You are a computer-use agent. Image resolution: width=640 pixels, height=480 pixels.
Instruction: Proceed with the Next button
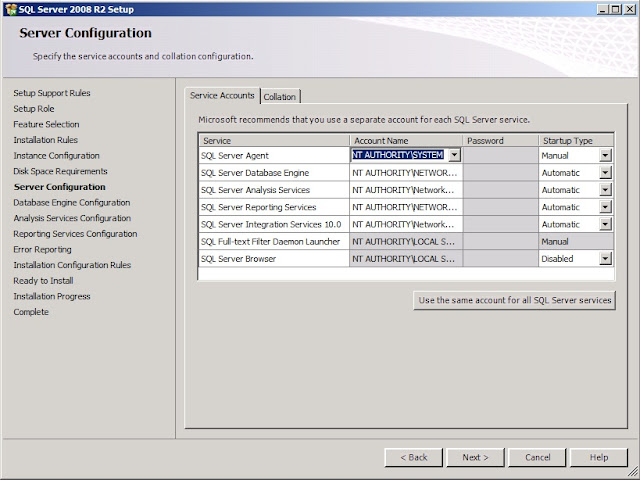(x=475, y=458)
